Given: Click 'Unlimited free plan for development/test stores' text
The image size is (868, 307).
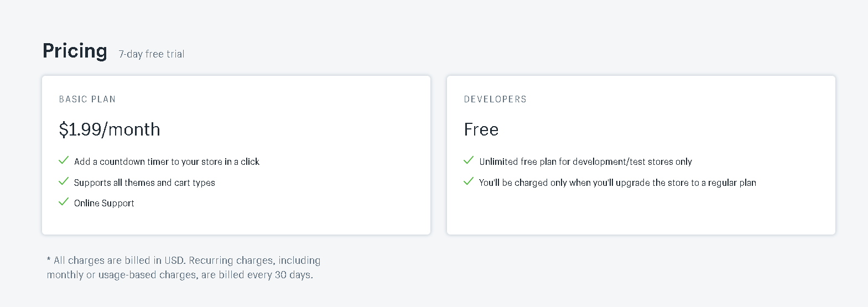Looking at the screenshot, I should [585, 162].
